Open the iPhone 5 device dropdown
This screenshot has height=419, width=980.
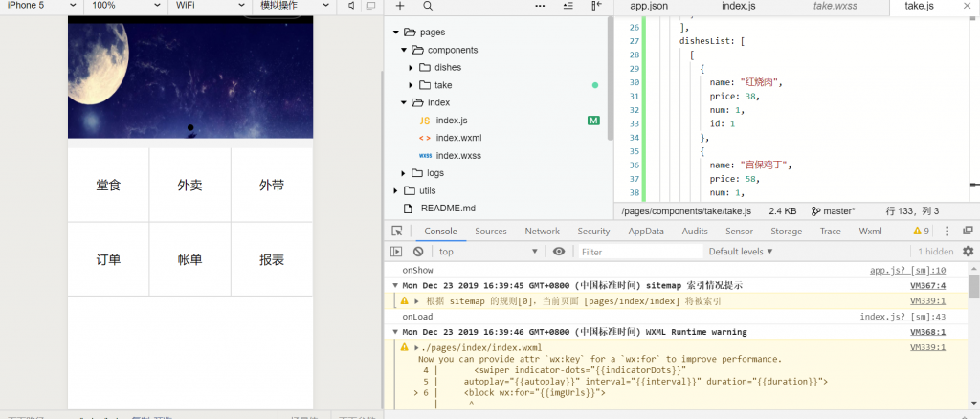pyautogui.click(x=41, y=6)
